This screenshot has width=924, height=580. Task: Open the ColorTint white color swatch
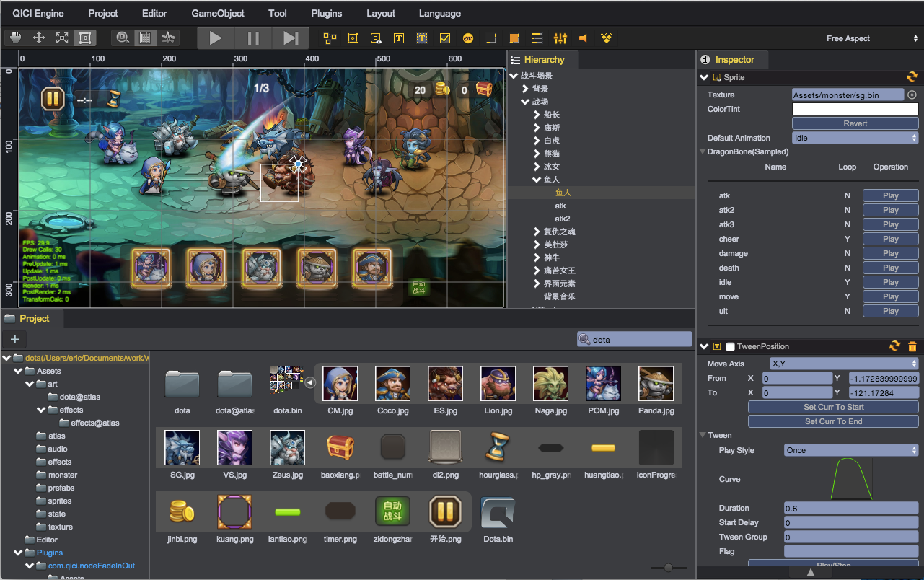[855, 109]
